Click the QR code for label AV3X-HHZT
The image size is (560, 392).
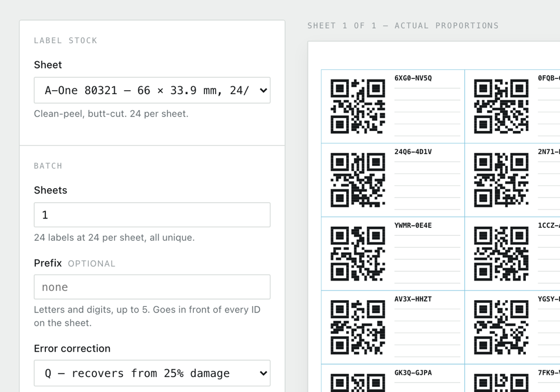pyautogui.click(x=358, y=328)
